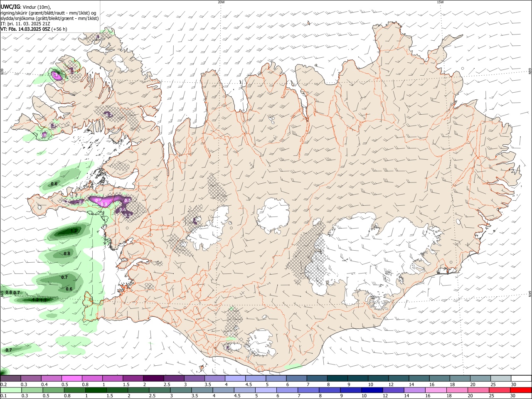Image resolution: width=532 pixels, height=399 pixels.
Task: Click the bright red swatch after 30 in bottom legend row
Action: click(x=520, y=390)
